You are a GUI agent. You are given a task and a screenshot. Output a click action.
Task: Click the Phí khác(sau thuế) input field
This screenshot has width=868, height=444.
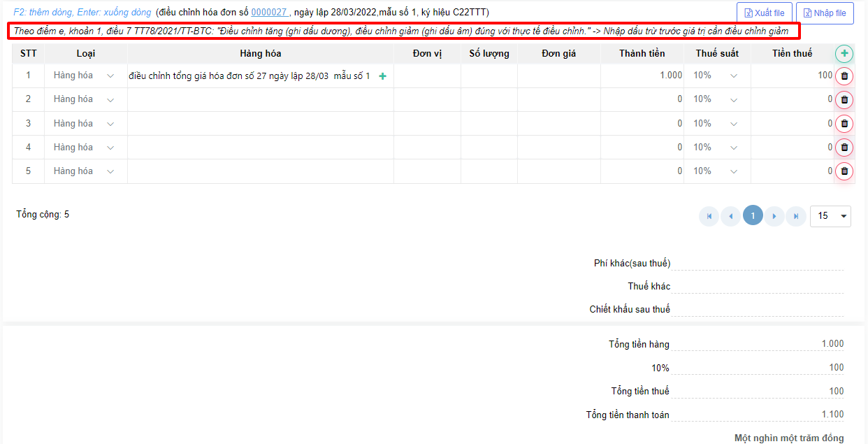coord(758,263)
